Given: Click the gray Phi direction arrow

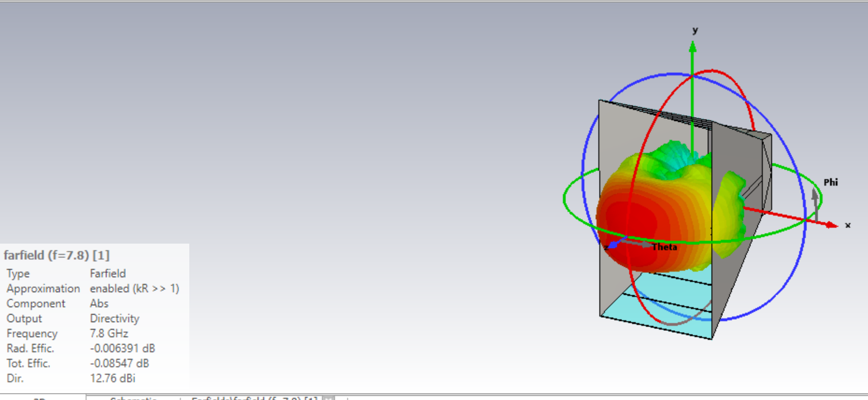Looking at the screenshot, I should (x=815, y=194).
